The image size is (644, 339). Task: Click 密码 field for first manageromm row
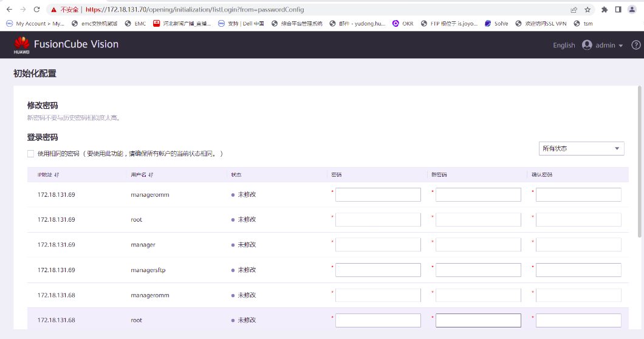[x=378, y=194]
